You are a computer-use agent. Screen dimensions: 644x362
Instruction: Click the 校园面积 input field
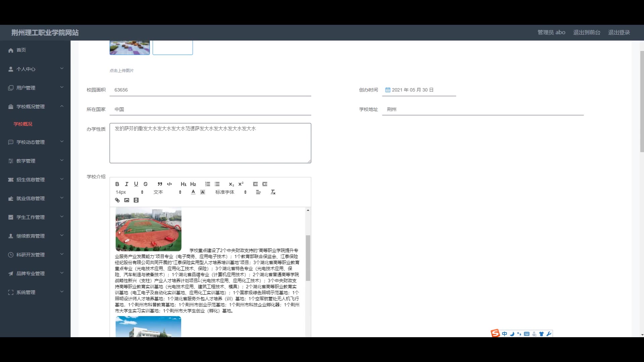(x=210, y=90)
